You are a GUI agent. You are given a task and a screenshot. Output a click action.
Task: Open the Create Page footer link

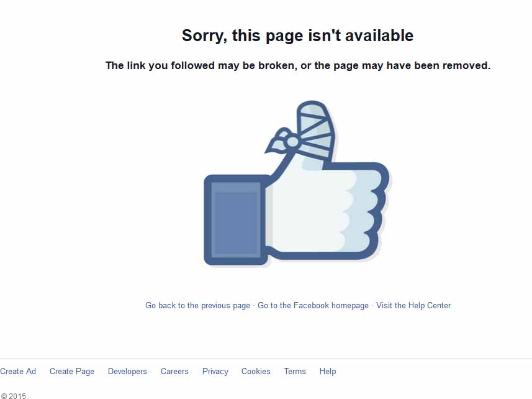pos(72,371)
